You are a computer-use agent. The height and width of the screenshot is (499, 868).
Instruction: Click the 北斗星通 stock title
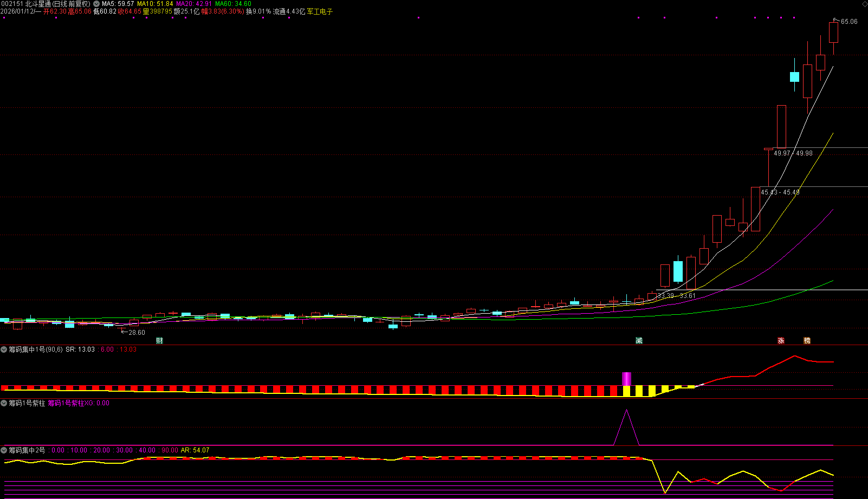coord(38,4)
